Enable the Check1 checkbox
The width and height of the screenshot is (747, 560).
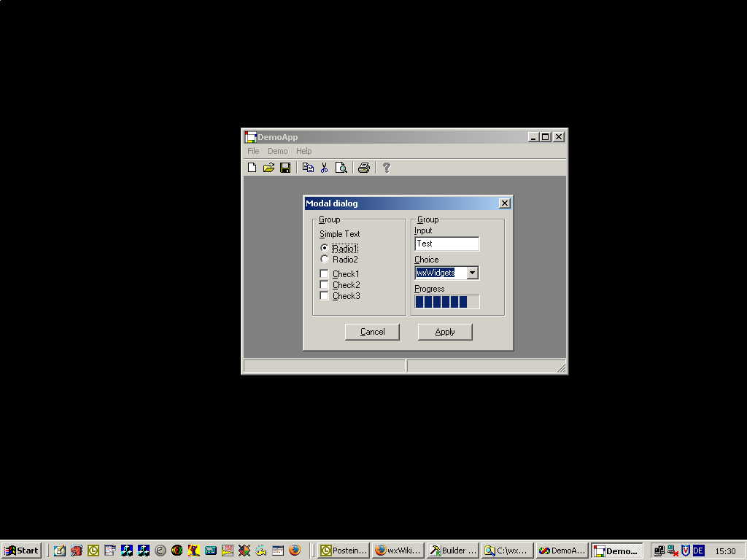pyautogui.click(x=325, y=274)
